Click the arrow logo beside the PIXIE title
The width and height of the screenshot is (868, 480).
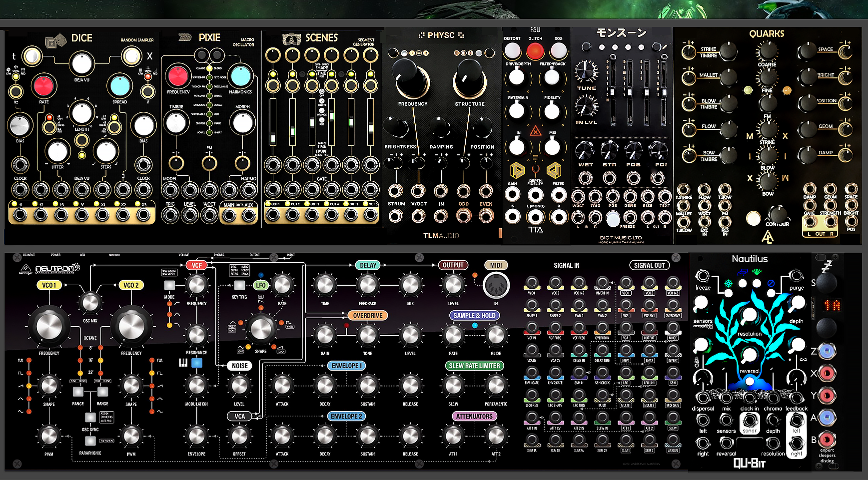click(185, 37)
